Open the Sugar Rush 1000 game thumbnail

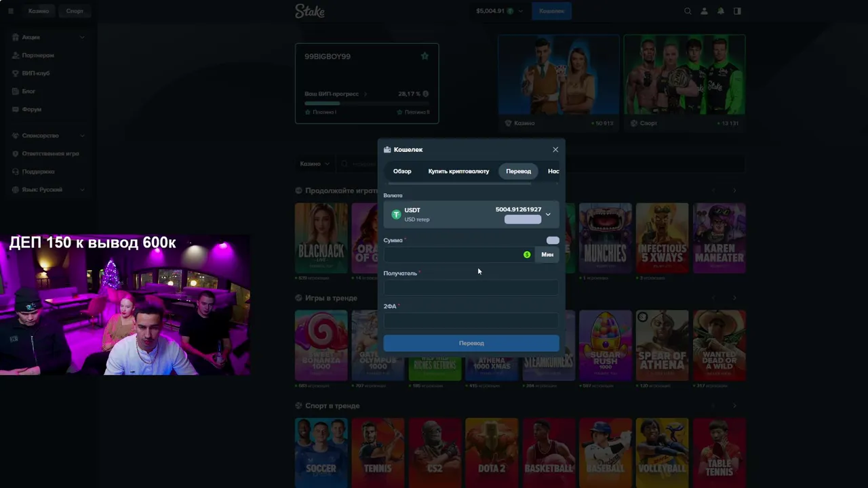point(606,346)
